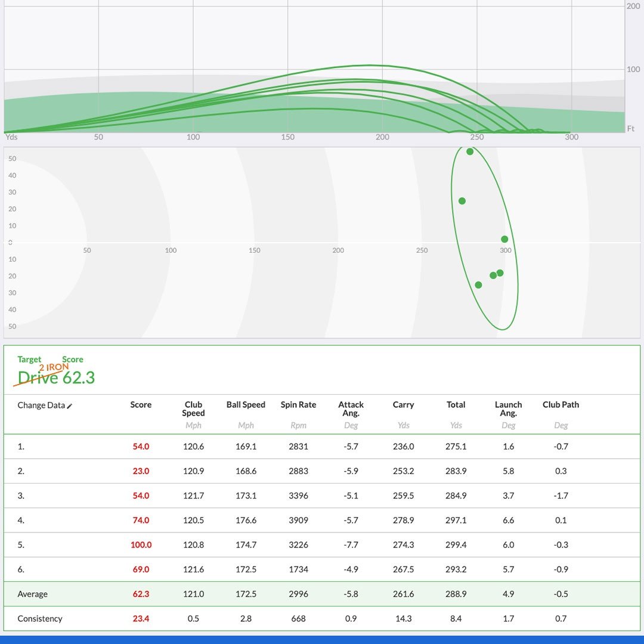Viewport: 644px width, 644px height.
Task: Click the 100.0 score of shot 5
Action: coord(141,545)
